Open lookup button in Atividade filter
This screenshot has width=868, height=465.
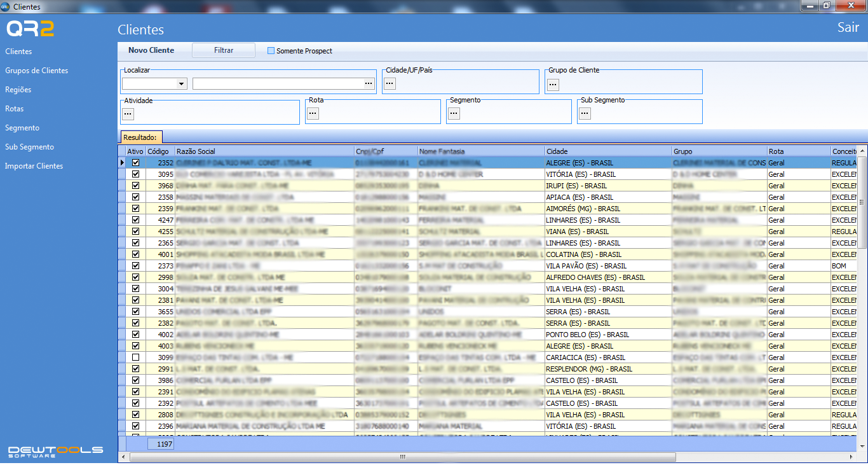(x=128, y=114)
